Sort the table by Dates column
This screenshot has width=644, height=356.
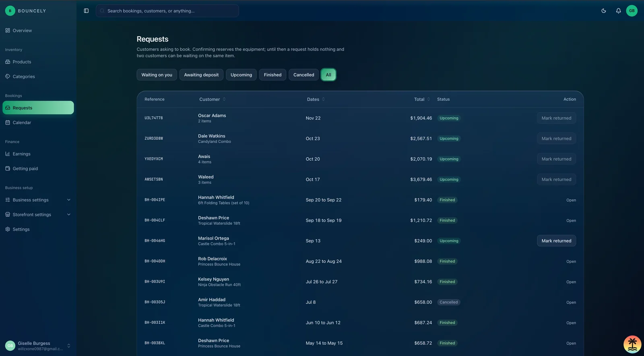point(316,99)
